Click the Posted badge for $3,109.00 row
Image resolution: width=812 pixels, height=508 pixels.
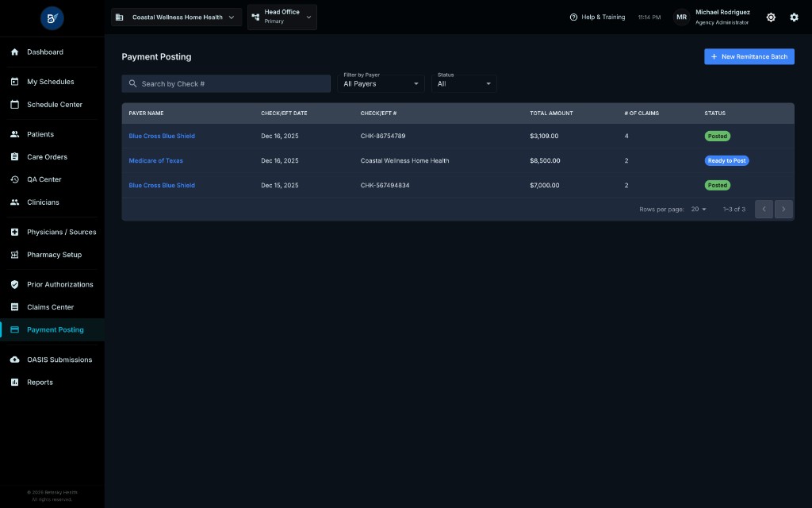717,136
